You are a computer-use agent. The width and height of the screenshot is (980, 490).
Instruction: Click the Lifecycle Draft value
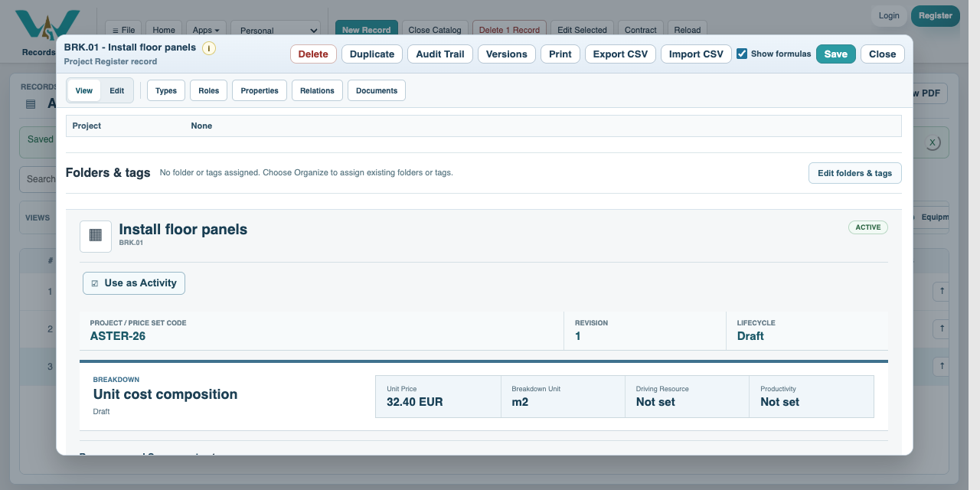click(x=750, y=336)
